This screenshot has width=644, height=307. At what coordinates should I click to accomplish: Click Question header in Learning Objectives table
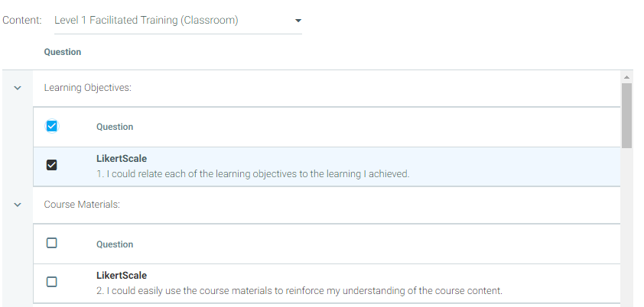[115, 127]
